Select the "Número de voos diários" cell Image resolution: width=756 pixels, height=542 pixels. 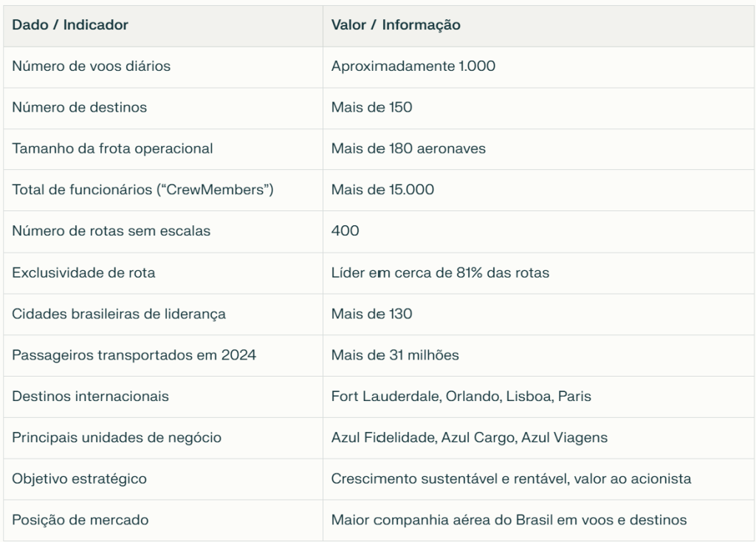[91, 66]
